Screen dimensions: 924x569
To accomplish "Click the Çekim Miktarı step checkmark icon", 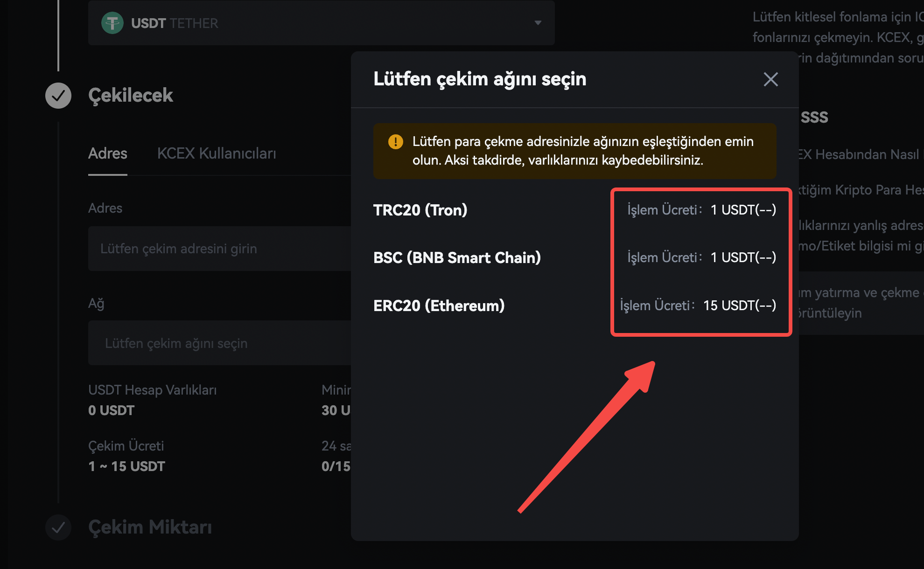I will [x=58, y=527].
